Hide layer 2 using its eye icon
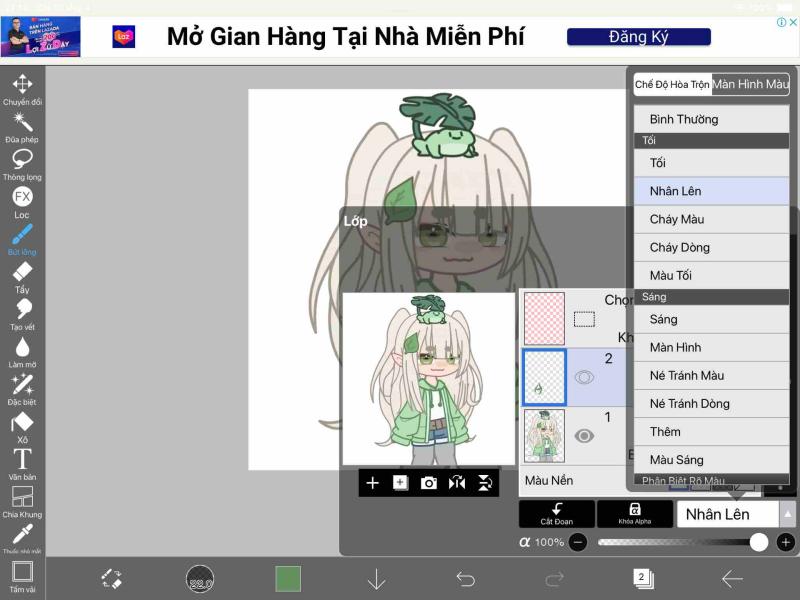 584,377
